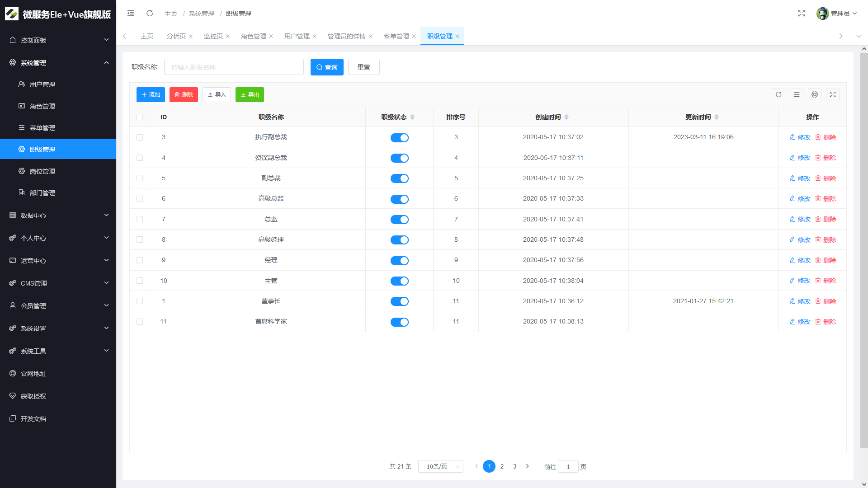
Task: Open the 管理员 user dropdown
Action: point(837,14)
